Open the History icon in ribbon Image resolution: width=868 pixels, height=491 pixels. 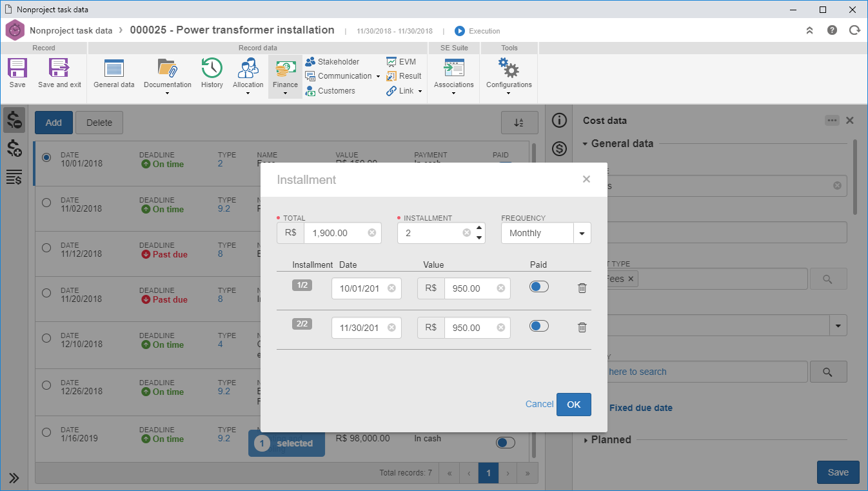point(212,74)
